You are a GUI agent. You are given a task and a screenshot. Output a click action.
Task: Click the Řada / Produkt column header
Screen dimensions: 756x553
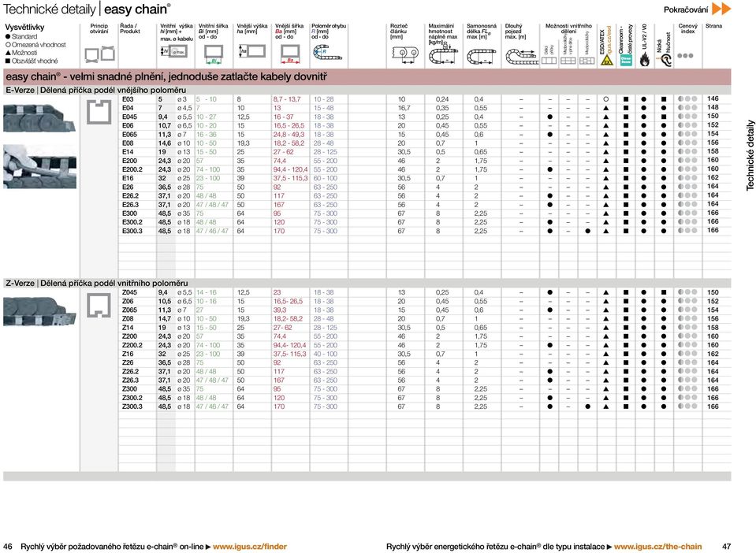point(130,28)
